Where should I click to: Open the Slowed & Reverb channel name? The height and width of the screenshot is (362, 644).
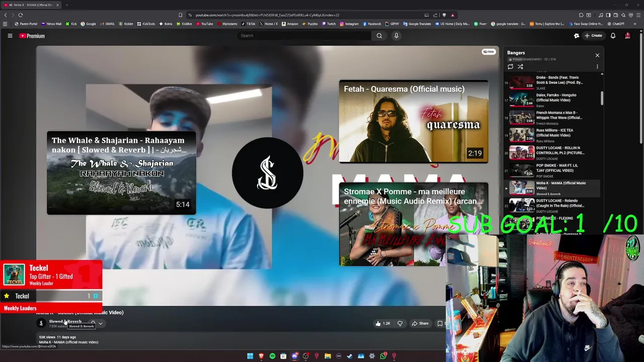click(x=65, y=321)
